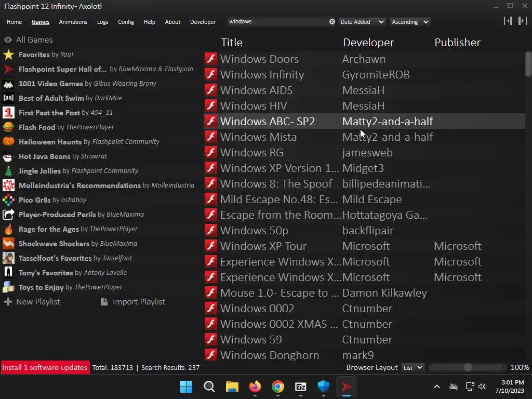Toggle the right sidebar visibility icon
Image resolution: width=532 pixels, height=399 pixels.
point(522,21)
